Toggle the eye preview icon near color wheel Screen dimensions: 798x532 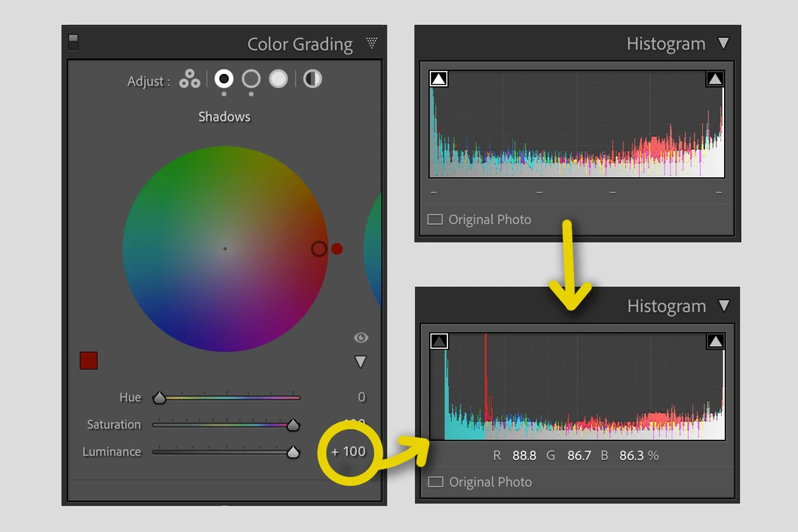coord(361,337)
